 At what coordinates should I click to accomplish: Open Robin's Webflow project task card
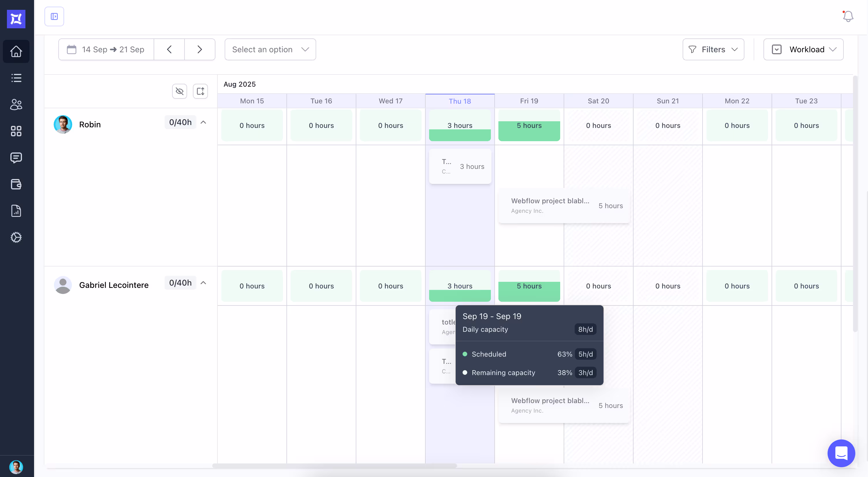coord(564,206)
